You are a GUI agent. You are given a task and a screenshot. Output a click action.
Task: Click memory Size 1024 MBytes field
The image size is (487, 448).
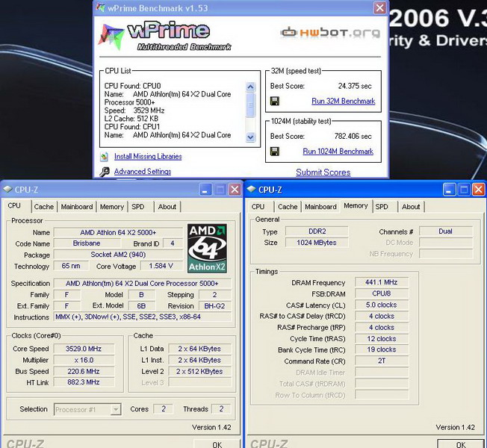tap(317, 243)
